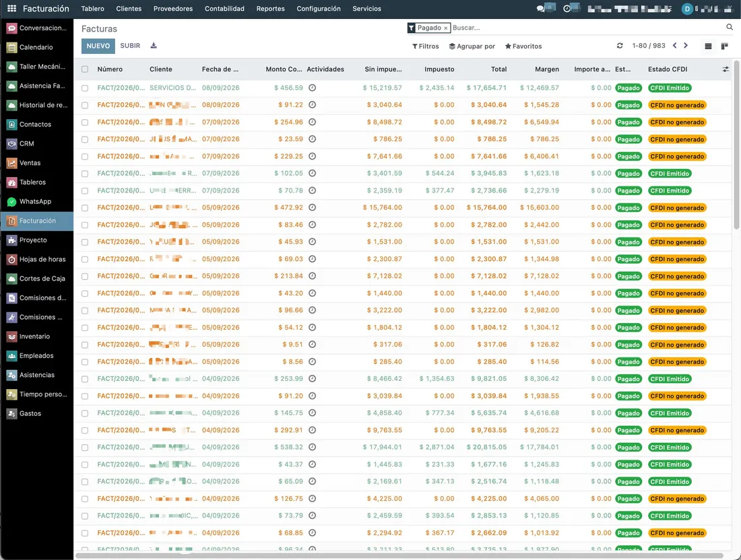Screen dimensions: 741x560
Task: Open activity clock for the $ 17,654.71 invoice
Action: (x=313, y=87)
